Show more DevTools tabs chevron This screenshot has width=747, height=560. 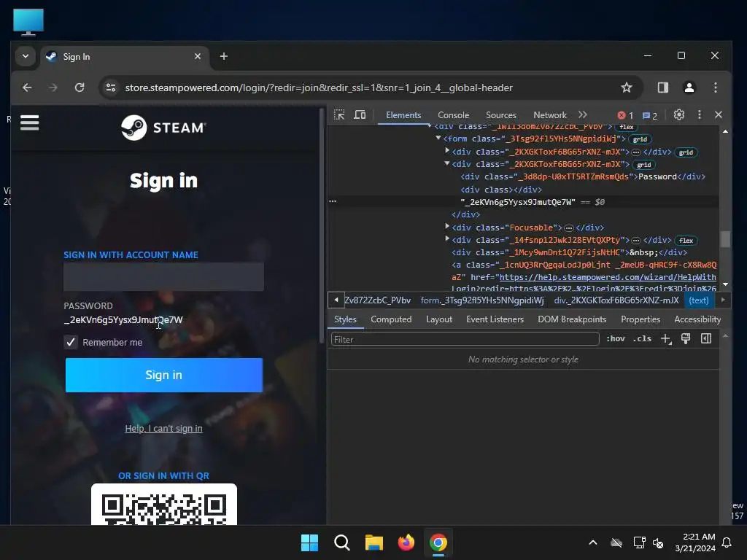[x=583, y=114]
